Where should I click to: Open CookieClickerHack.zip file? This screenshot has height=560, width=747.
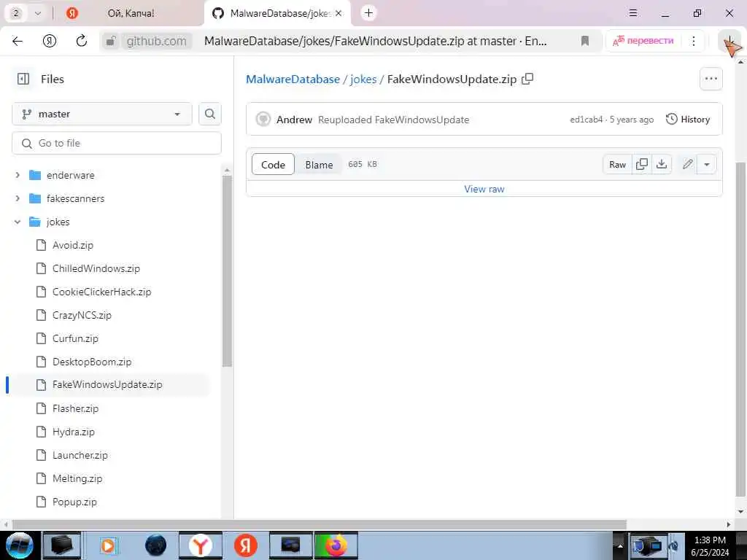[x=101, y=292]
